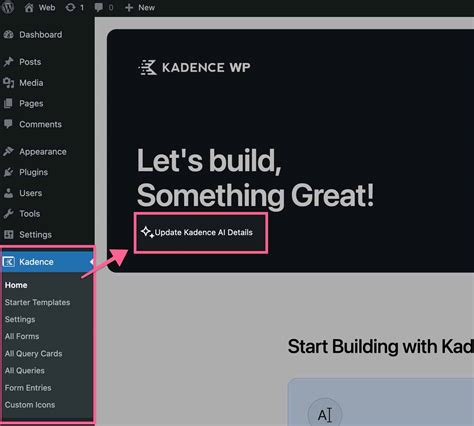Screen dimensions: 474x426
Task: Collapse the Kadence menu arrow
Action: pos(91,262)
